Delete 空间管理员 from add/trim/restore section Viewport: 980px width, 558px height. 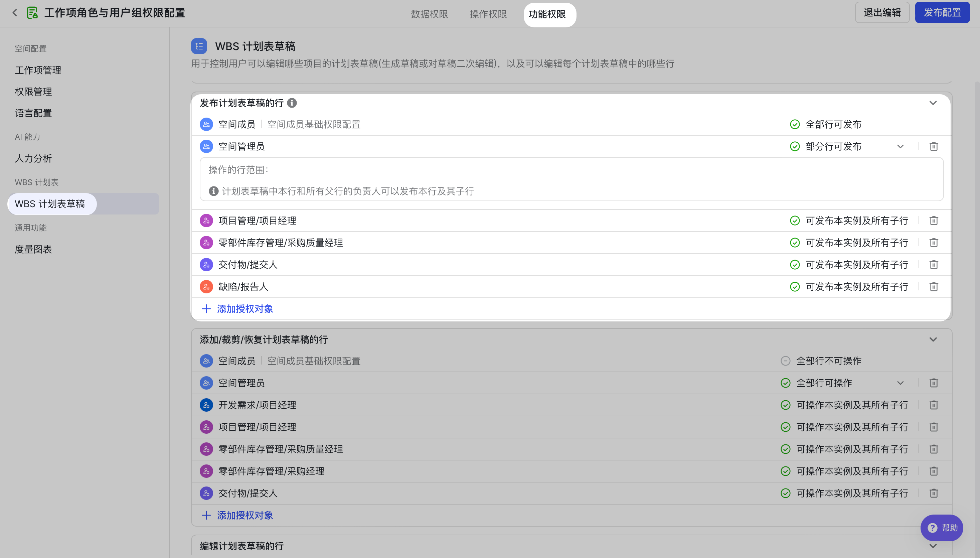(x=934, y=383)
